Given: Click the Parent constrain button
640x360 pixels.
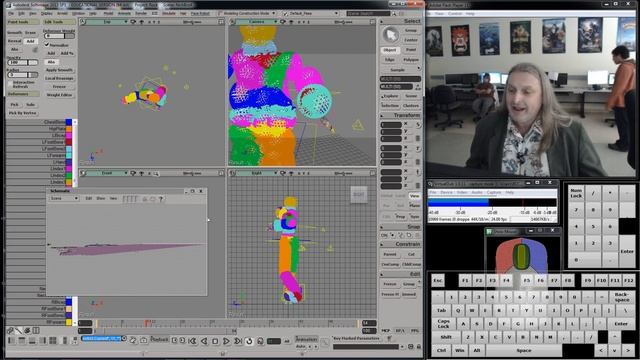Looking at the screenshot, I should tap(390, 254).
